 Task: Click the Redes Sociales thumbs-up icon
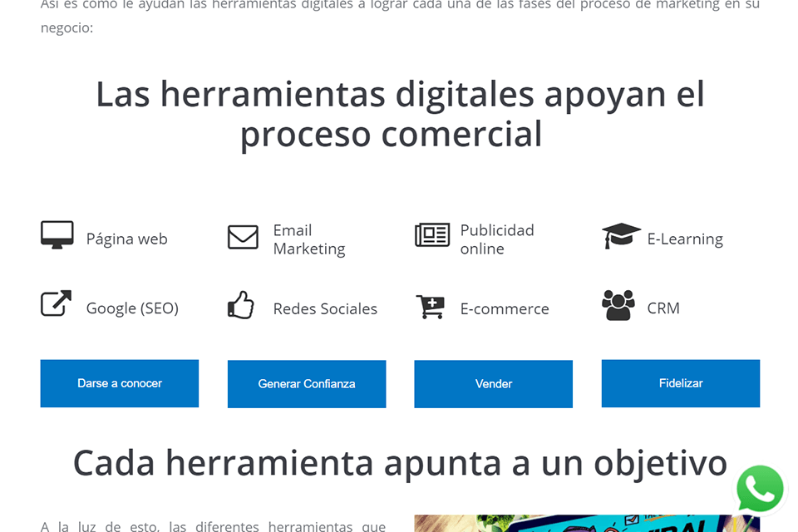[240, 305]
